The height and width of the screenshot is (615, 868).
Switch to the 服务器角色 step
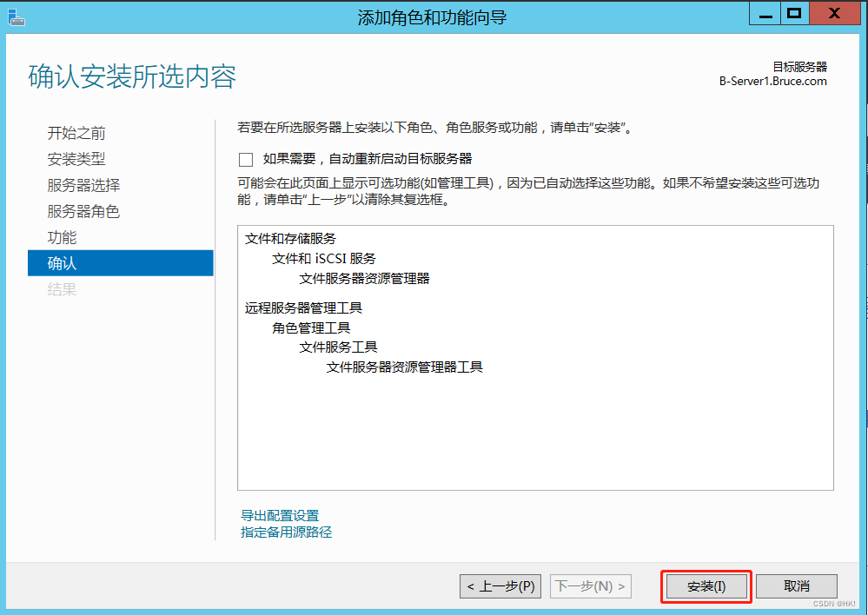pyautogui.click(x=83, y=211)
